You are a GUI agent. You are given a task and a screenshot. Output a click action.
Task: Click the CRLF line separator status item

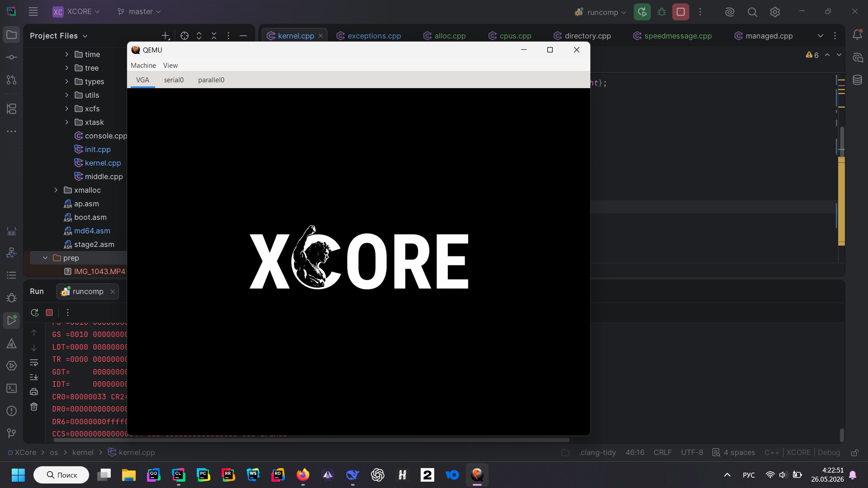tap(663, 452)
